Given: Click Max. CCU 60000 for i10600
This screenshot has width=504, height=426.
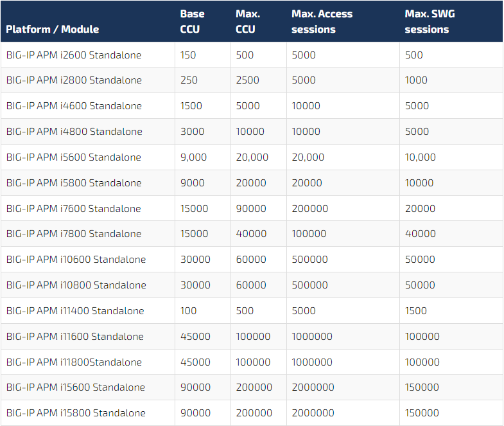Looking at the screenshot, I should coord(251,260).
